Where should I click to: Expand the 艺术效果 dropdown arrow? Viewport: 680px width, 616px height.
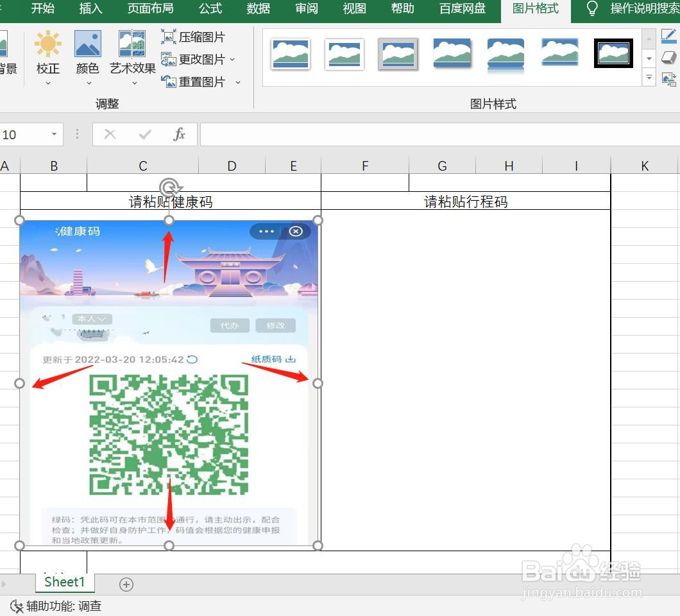tap(135, 83)
